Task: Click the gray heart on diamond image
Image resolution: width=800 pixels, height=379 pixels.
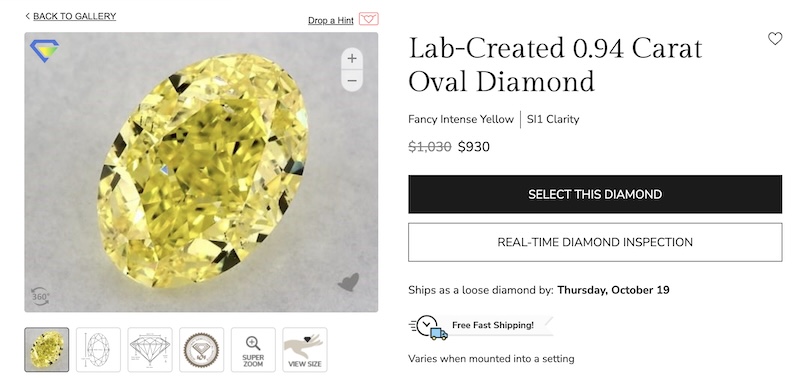Action: click(x=348, y=282)
